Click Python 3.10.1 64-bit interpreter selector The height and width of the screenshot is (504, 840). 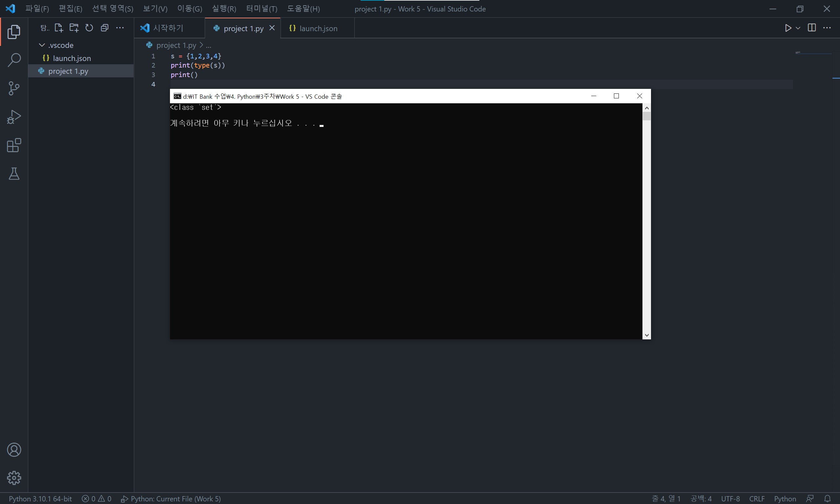coord(40,498)
